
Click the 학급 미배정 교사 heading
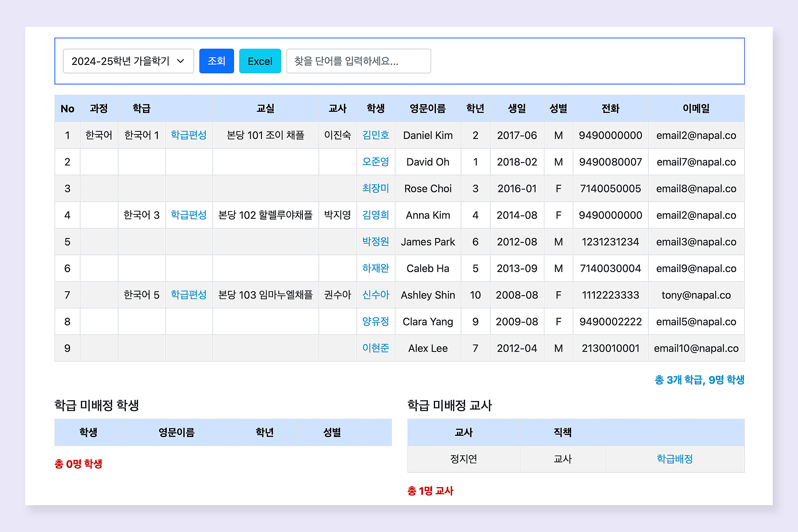(x=449, y=405)
